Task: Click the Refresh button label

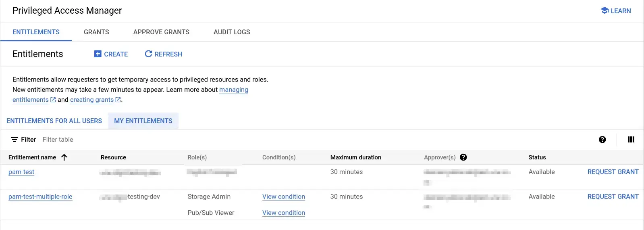Action: coord(168,54)
